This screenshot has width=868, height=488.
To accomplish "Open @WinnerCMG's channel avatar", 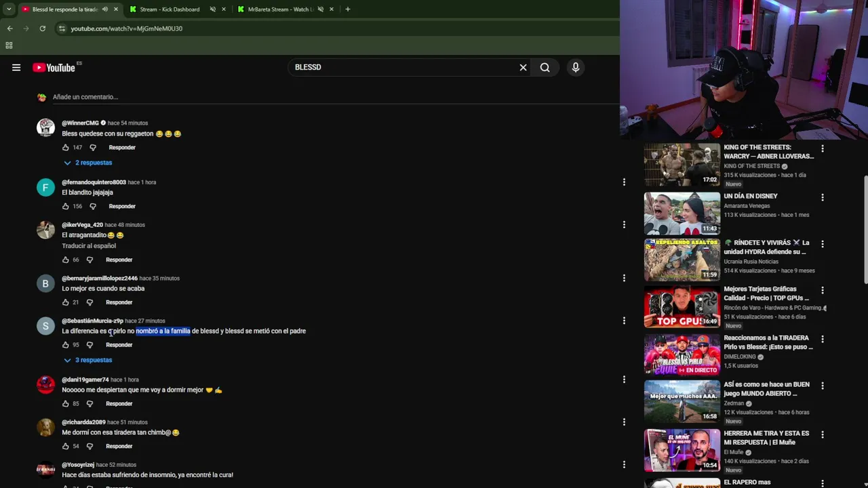I will (45, 127).
